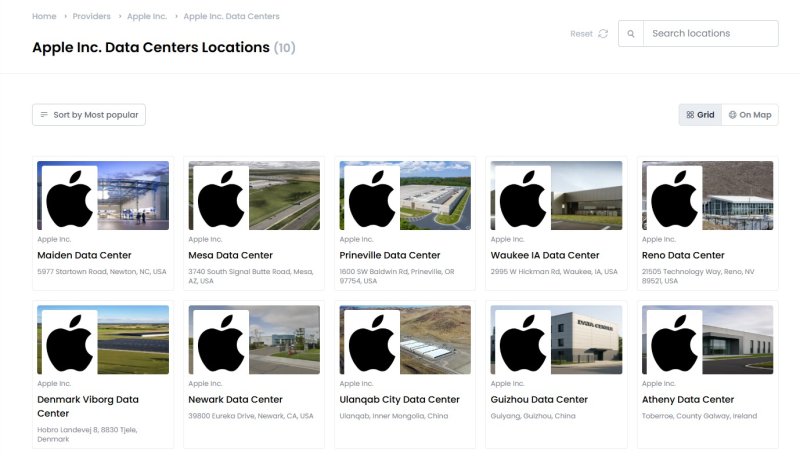Click Apple logo on Newark Data Center card
Viewport: 800px width, 456px height.
pyautogui.click(x=221, y=341)
